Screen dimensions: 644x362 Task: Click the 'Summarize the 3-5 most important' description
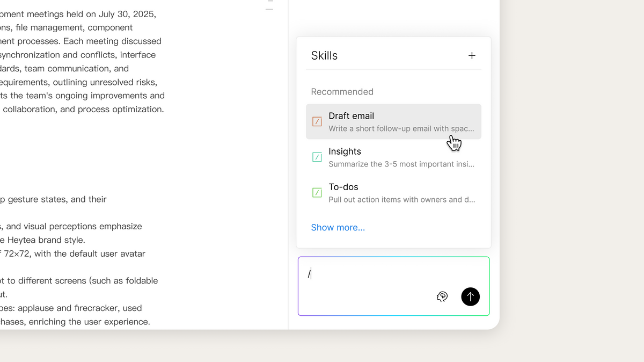(401, 164)
